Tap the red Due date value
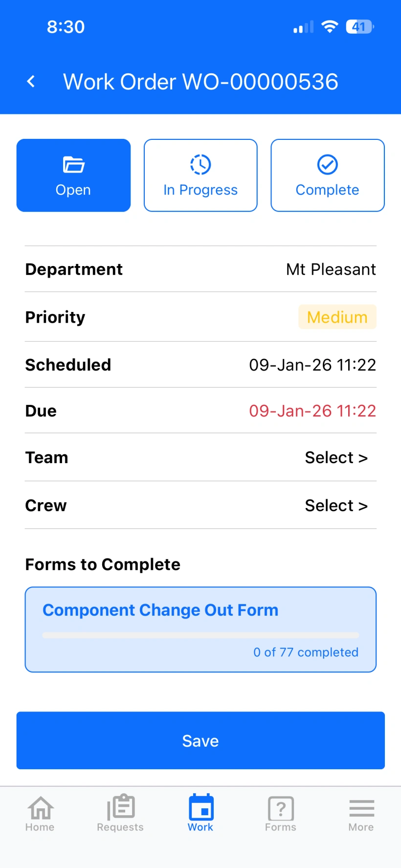The width and height of the screenshot is (401, 868). [312, 411]
